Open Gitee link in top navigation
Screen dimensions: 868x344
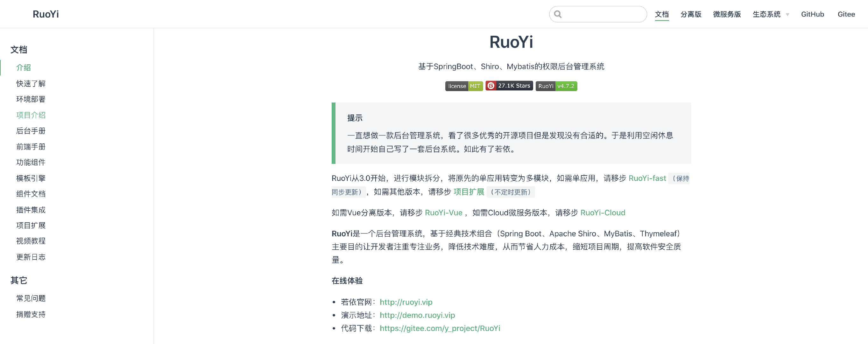point(846,14)
